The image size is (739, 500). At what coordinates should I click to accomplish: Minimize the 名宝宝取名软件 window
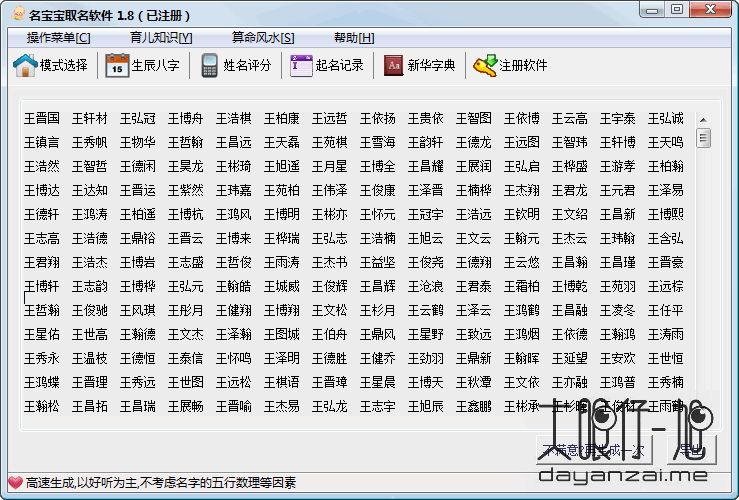[x=652, y=9]
